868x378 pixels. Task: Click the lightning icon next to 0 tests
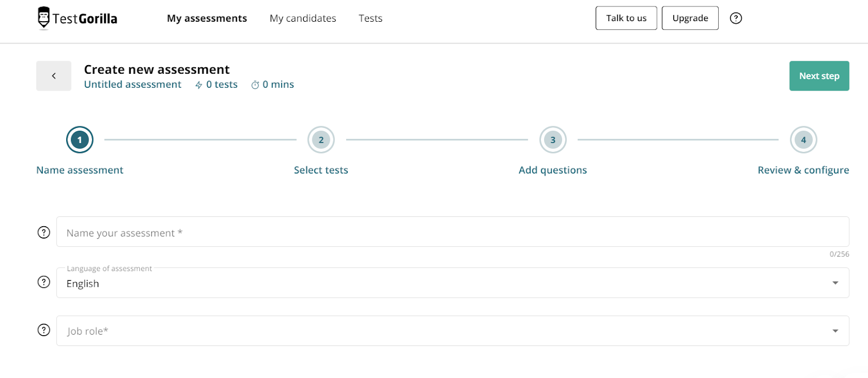pyautogui.click(x=199, y=85)
